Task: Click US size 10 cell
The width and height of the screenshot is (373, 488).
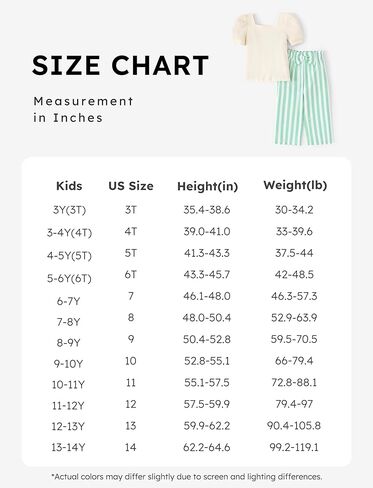Action: (x=131, y=361)
